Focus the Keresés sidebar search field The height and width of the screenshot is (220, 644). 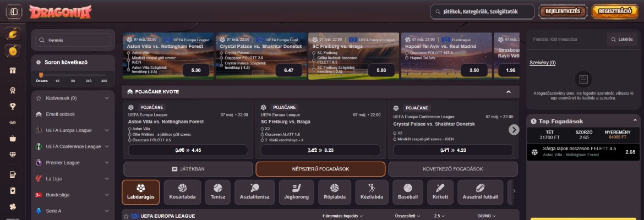point(73,40)
